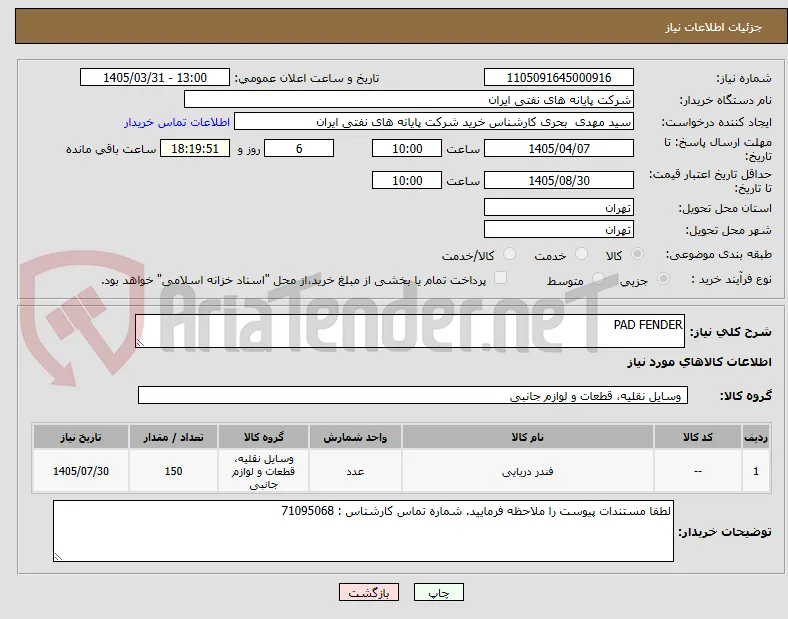Click the گروه کالا column header
This screenshot has height=619, width=788.
[263, 437]
